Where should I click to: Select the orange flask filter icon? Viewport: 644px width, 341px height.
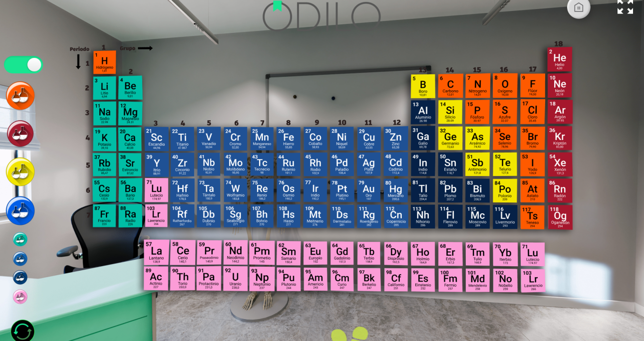(20, 96)
